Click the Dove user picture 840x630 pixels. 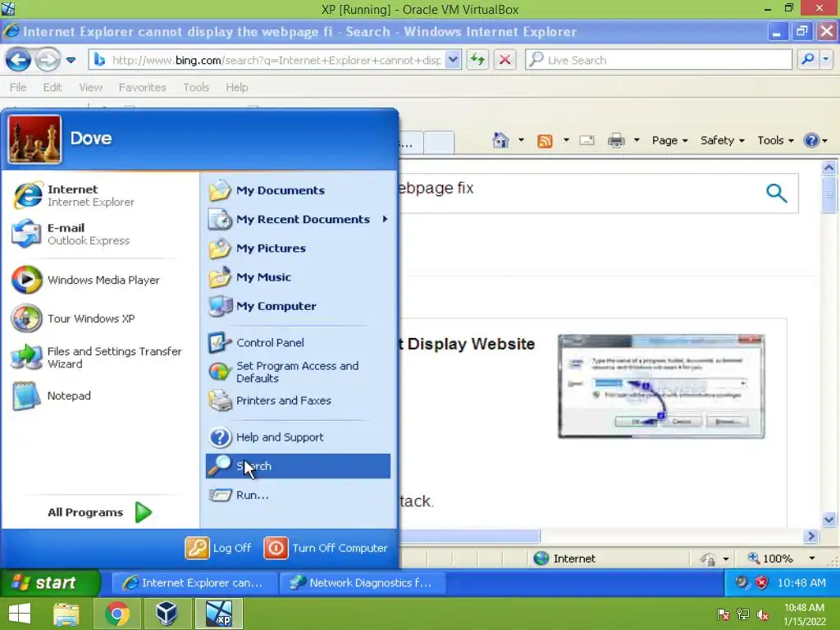[x=34, y=139]
